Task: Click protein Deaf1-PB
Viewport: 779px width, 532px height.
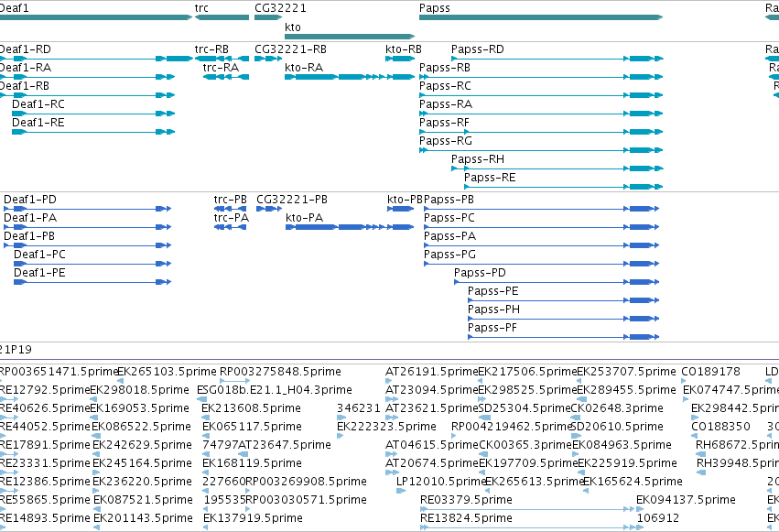Action: tap(88, 245)
